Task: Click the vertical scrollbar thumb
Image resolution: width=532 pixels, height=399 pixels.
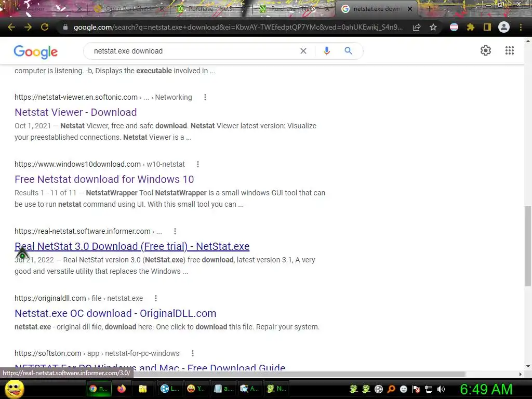Action: [x=528, y=246]
